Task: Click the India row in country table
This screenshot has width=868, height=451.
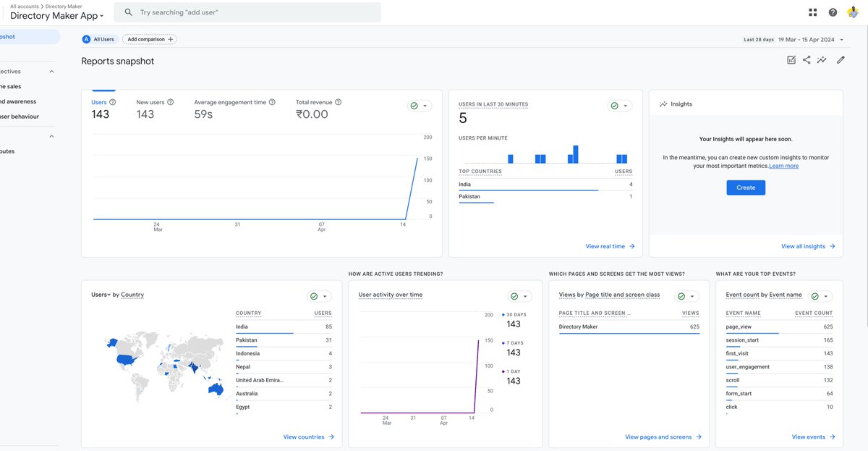Action: 284,327
